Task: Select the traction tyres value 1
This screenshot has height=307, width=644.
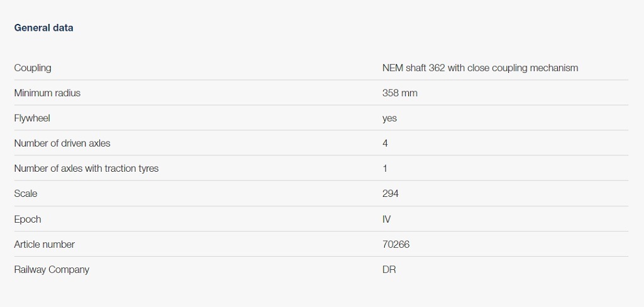Action: pos(385,169)
